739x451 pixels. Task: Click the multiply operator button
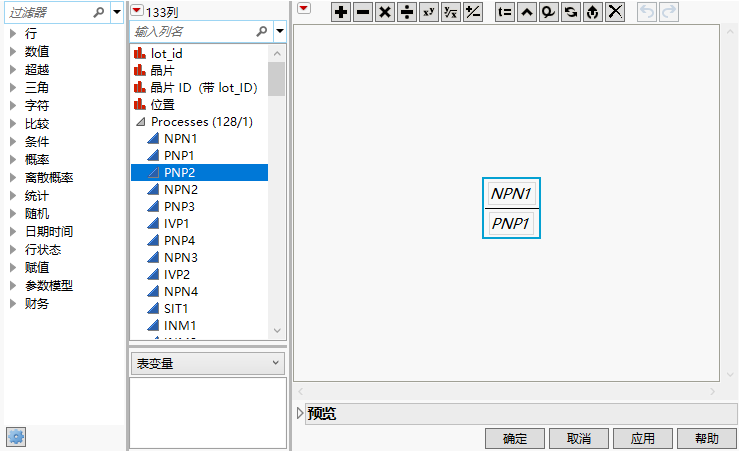coord(385,12)
